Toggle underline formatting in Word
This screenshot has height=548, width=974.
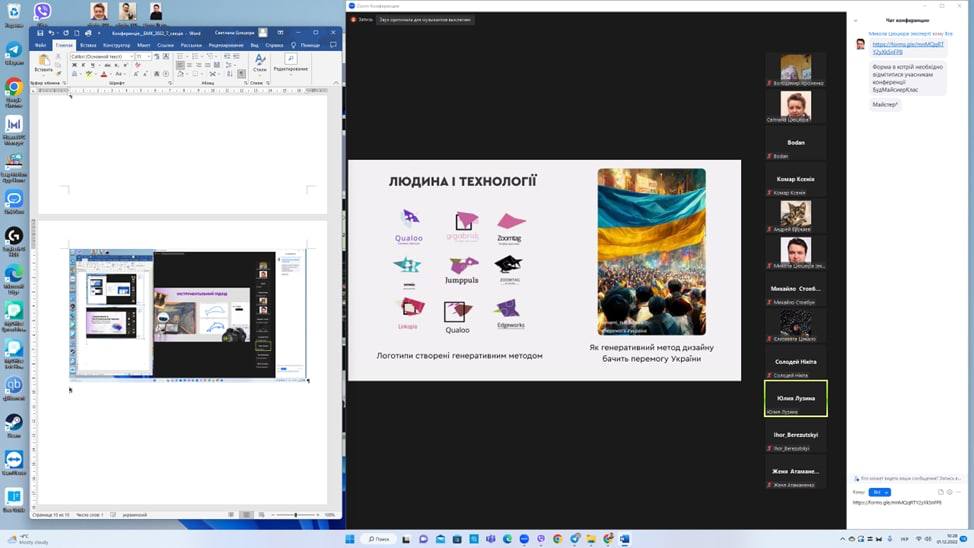(93, 65)
